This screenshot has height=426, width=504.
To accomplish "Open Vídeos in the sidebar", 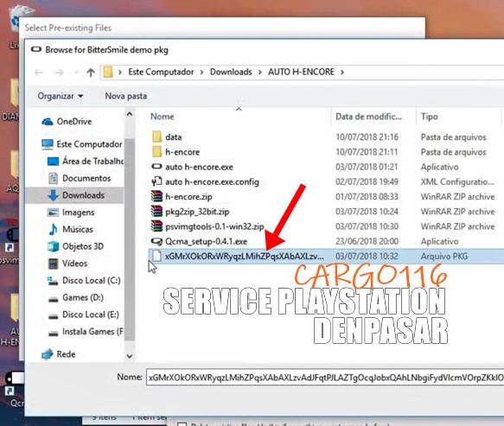I will pos(75,264).
